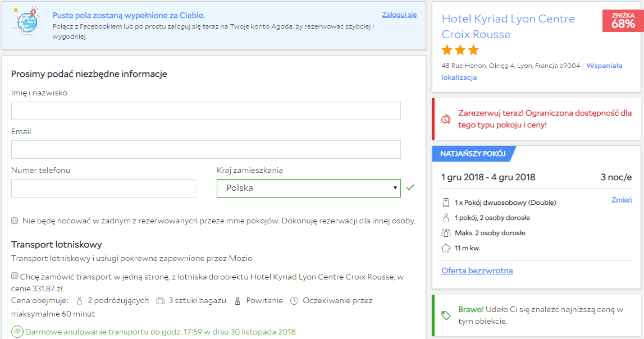Click the clock icon beside Oczekiwanie przez
The height and width of the screenshot is (339, 644).
[x=294, y=301]
